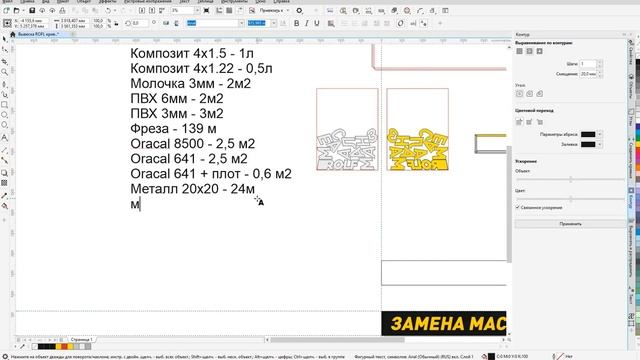Open the 'Объекты' docker tab
Viewport: 640px width, 360px height.
631,88
